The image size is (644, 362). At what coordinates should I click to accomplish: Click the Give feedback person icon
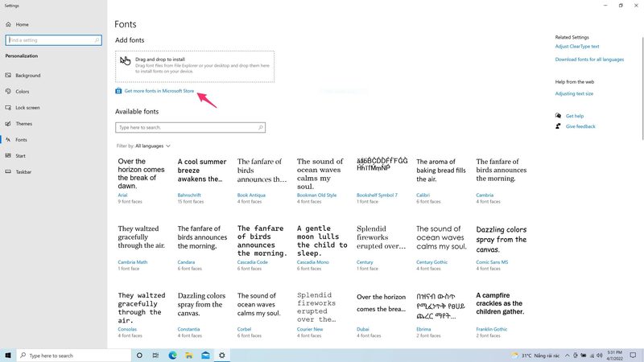click(x=558, y=126)
